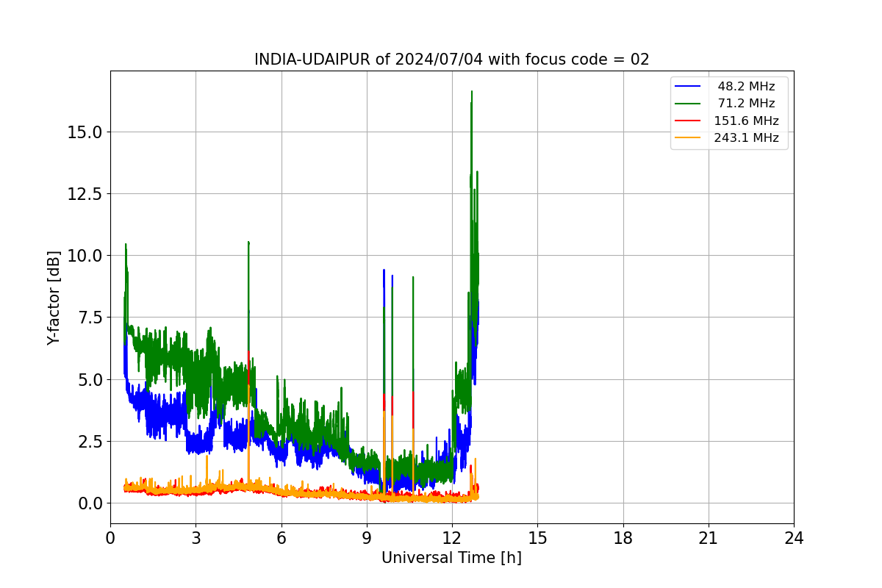Click the x-axis tick label 18
The width and height of the screenshot is (882, 588).
click(623, 539)
